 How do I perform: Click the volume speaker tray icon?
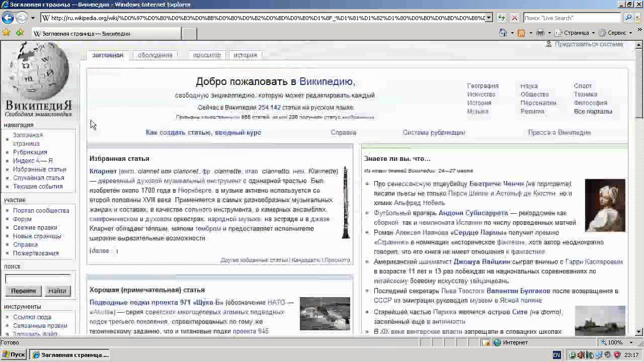pyautogui.click(x=582, y=355)
